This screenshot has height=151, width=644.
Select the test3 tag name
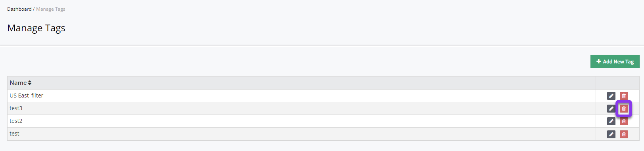pyautogui.click(x=16, y=108)
